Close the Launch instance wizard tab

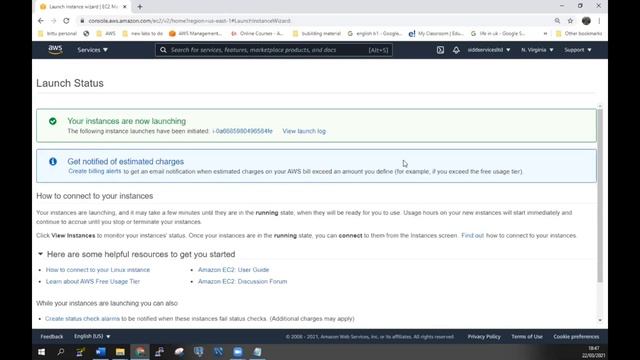(125, 7)
